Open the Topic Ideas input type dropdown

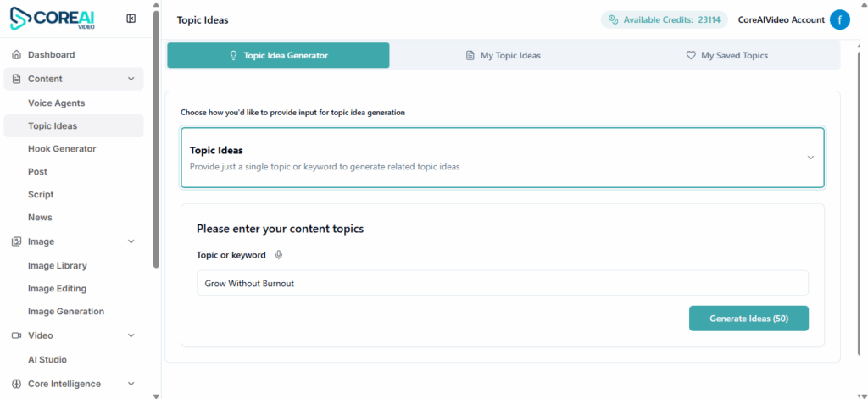pyautogui.click(x=810, y=158)
